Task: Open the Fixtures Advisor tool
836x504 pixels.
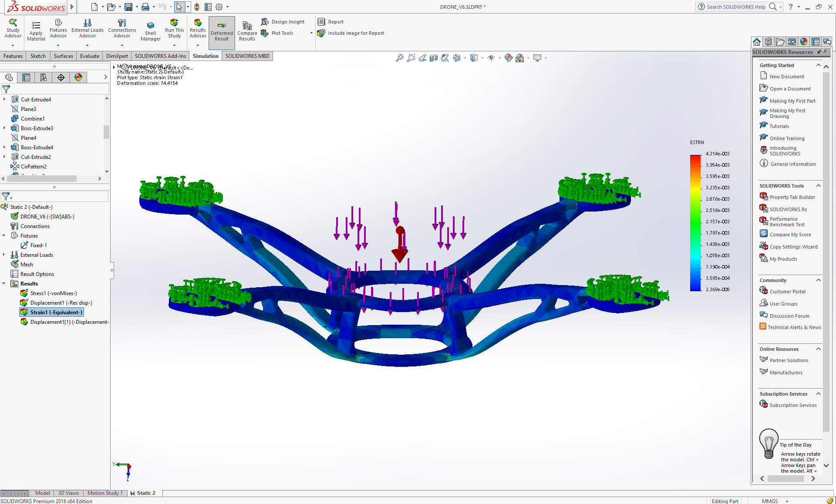Action: (x=58, y=23)
